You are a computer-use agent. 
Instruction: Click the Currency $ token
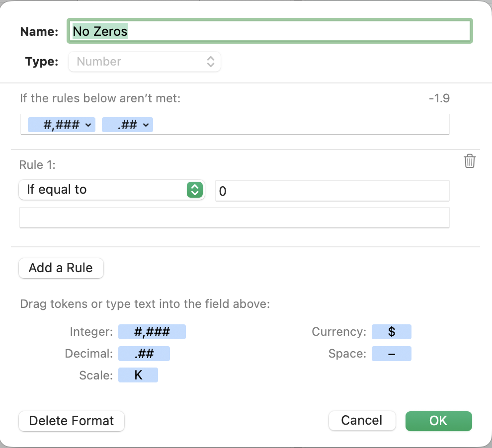(x=391, y=332)
